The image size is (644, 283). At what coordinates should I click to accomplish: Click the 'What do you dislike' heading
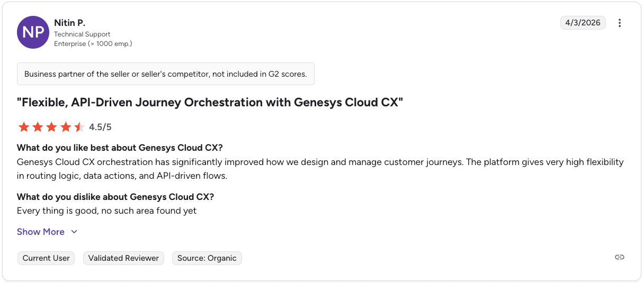(115, 197)
